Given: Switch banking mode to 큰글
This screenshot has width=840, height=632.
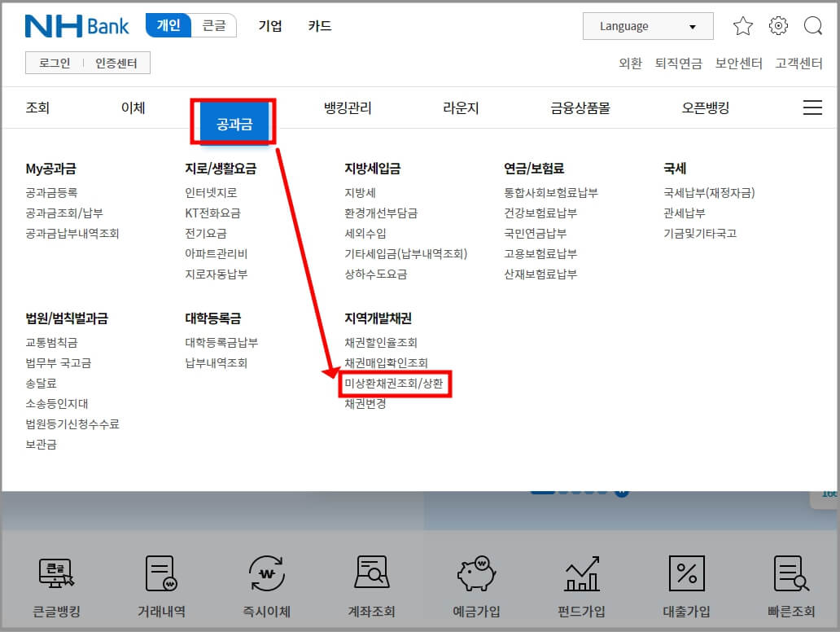Looking at the screenshot, I should coord(214,25).
